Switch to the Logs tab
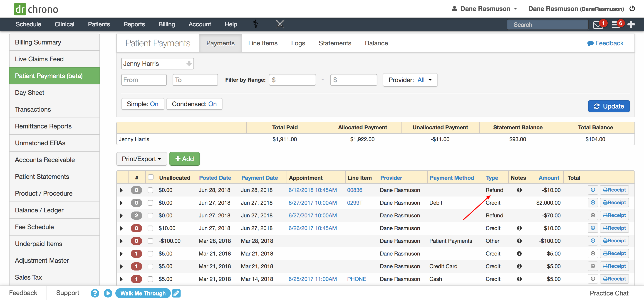 [298, 43]
